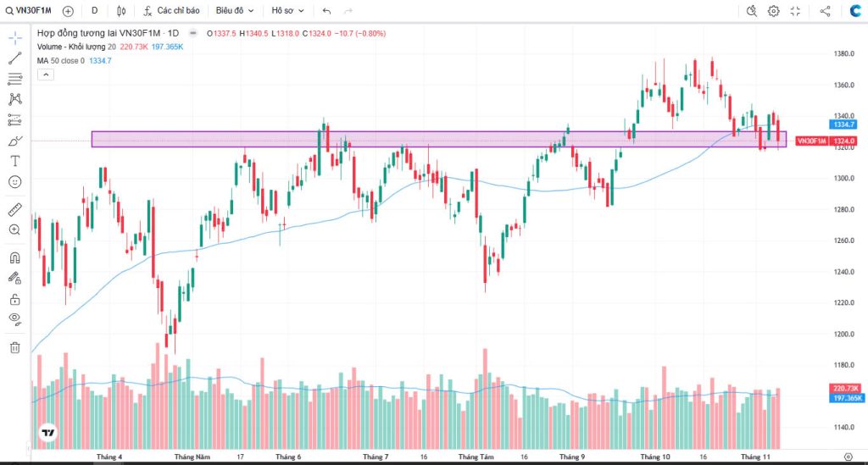Change the D timeframe interval
Screen dimensions: 868x465
(x=94, y=11)
